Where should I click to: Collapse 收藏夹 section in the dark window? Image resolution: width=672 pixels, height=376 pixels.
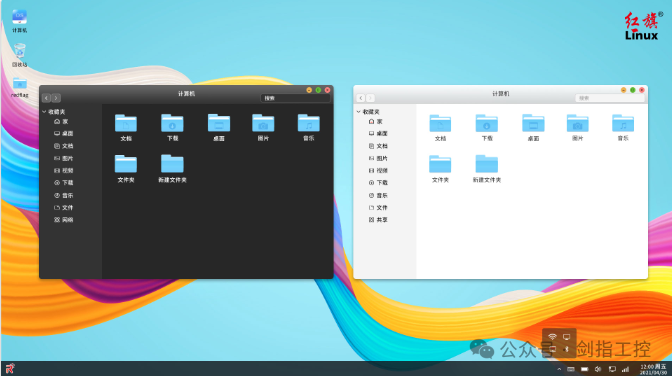[44, 111]
